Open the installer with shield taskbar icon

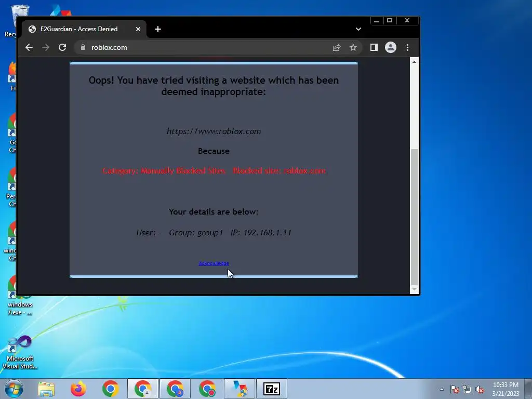(x=240, y=389)
